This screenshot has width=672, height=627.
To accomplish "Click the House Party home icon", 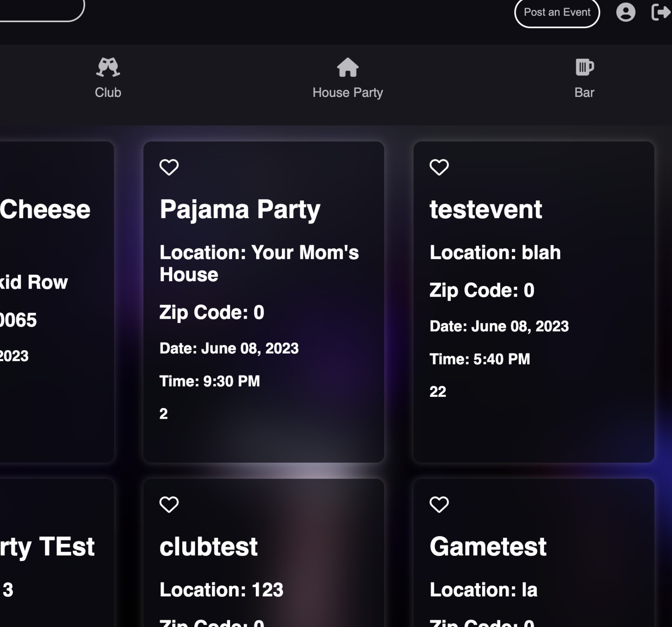I will pyautogui.click(x=347, y=67).
